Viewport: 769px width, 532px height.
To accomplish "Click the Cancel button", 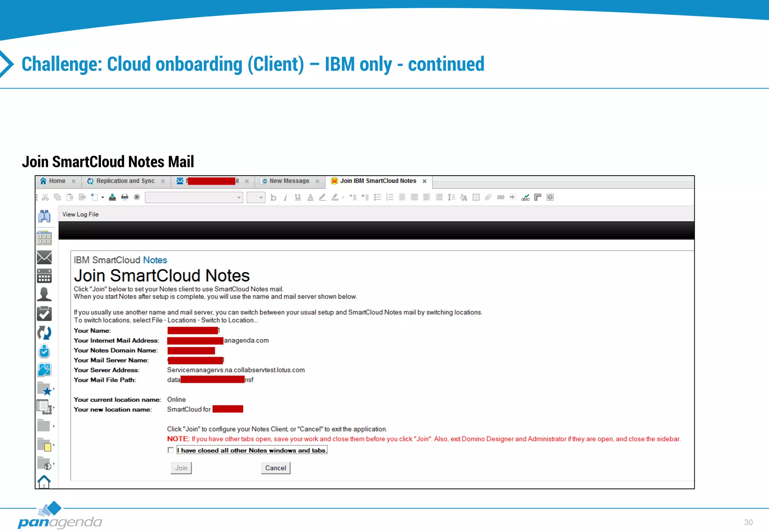I will click(x=276, y=468).
